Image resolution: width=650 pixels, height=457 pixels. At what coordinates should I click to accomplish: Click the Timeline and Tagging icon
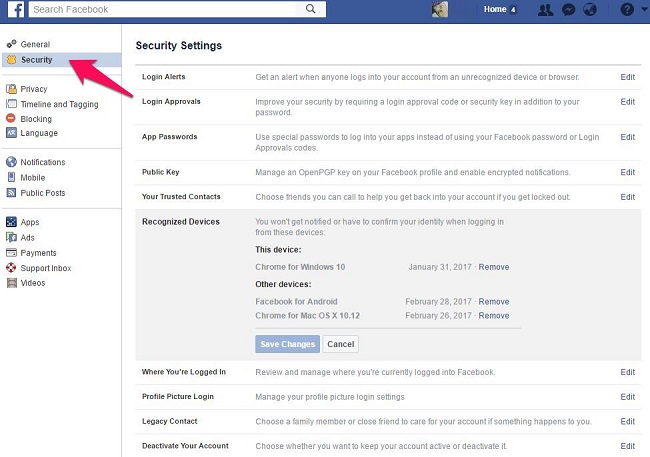11,104
